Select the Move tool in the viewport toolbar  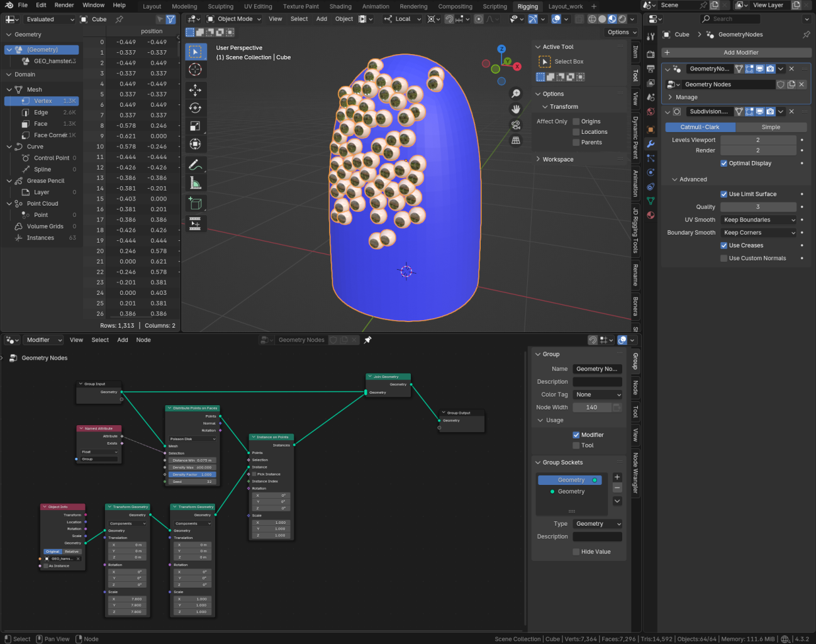pyautogui.click(x=196, y=90)
